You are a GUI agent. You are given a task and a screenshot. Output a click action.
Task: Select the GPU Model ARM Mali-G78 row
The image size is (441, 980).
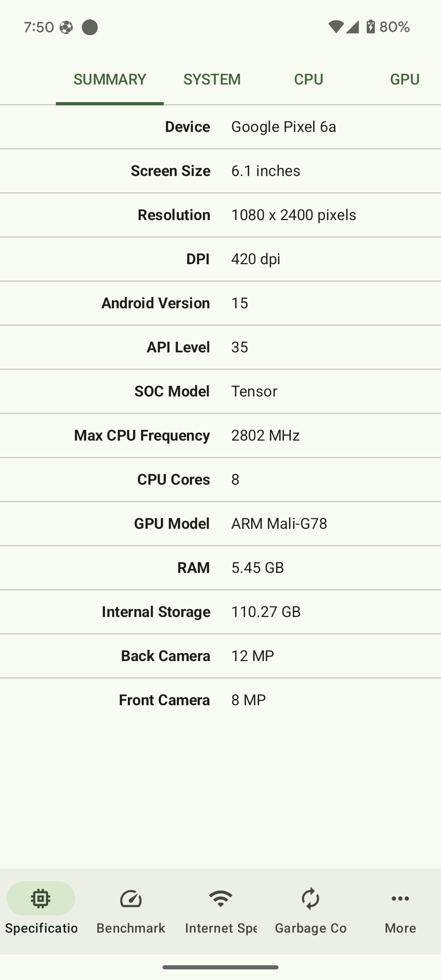[x=220, y=523]
